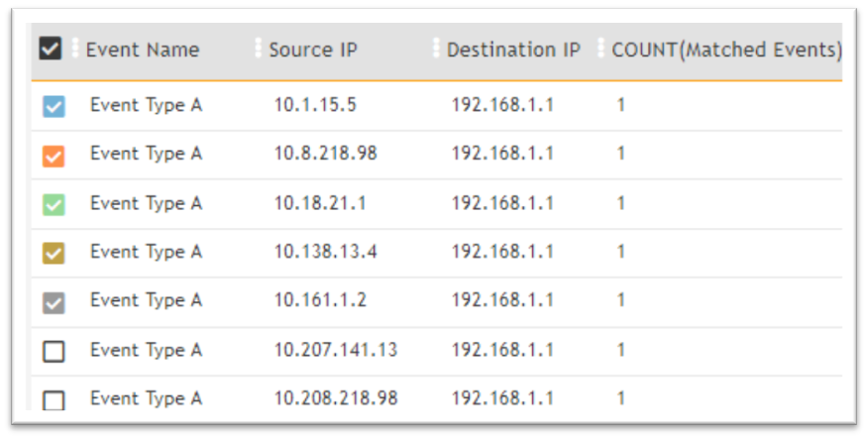Check the box for 10.207.141.13 row

(x=54, y=352)
